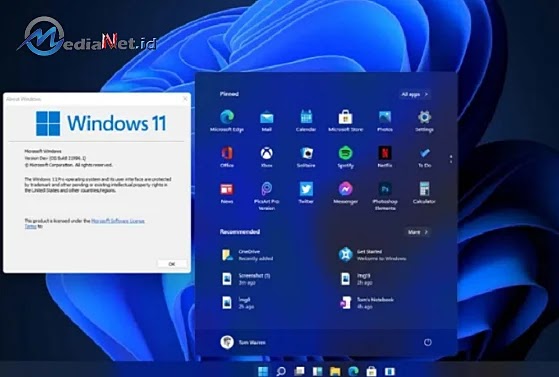Open the Calculator app

coord(424,193)
